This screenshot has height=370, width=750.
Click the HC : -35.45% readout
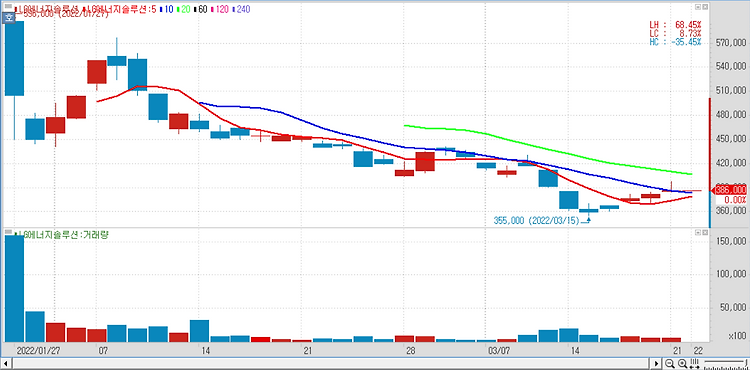click(x=675, y=42)
